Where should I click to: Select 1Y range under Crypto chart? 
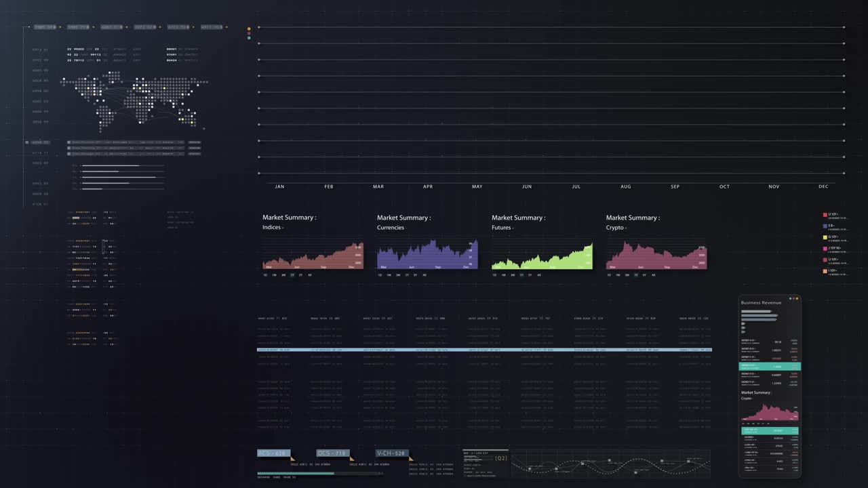[x=635, y=275]
